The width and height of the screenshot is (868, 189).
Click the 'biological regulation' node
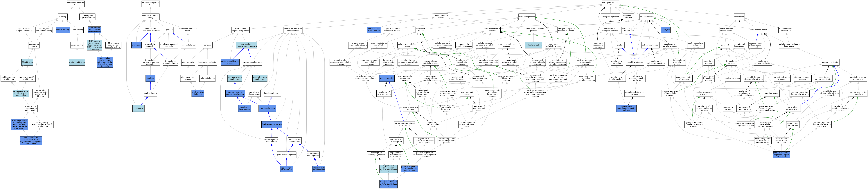click(610, 17)
